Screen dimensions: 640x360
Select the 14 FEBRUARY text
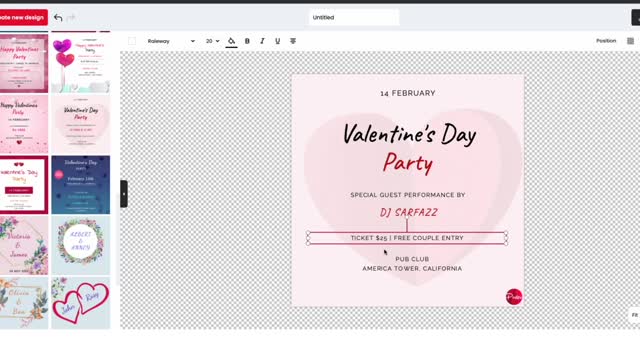coord(408,93)
